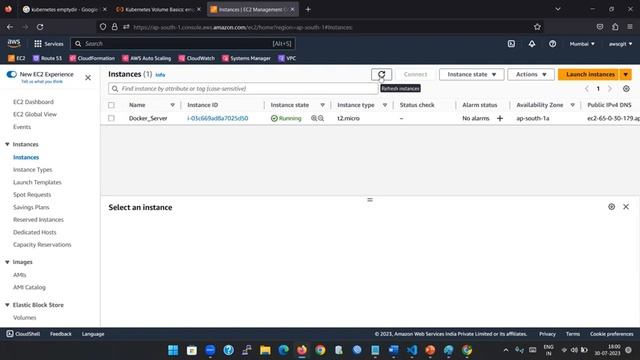This screenshot has height=360, width=640.
Task: Open Systems Manager bookmark shortcut
Action: pos(246,58)
